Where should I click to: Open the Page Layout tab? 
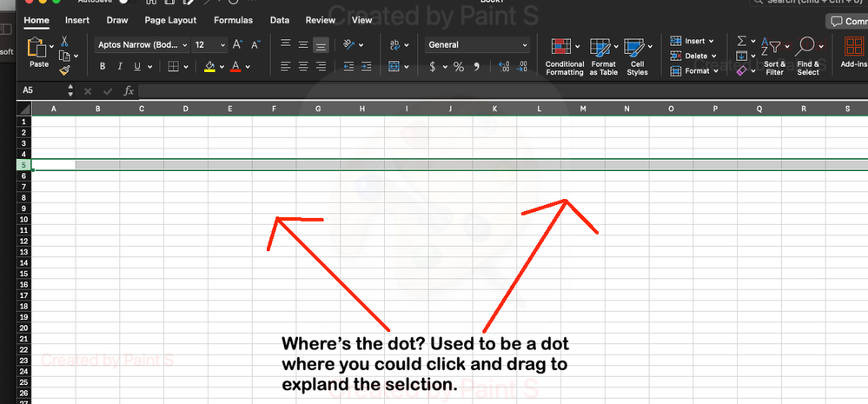pos(170,21)
